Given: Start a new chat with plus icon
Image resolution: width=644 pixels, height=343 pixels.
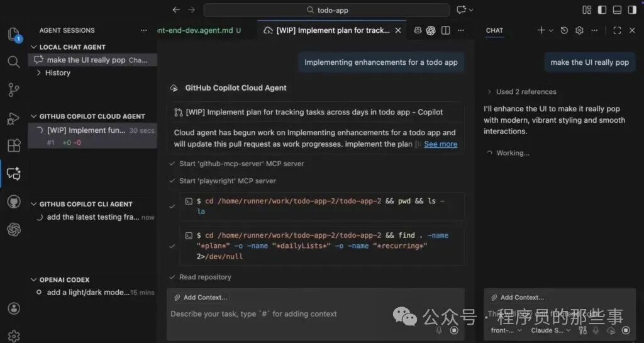Looking at the screenshot, I should (541, 30).
